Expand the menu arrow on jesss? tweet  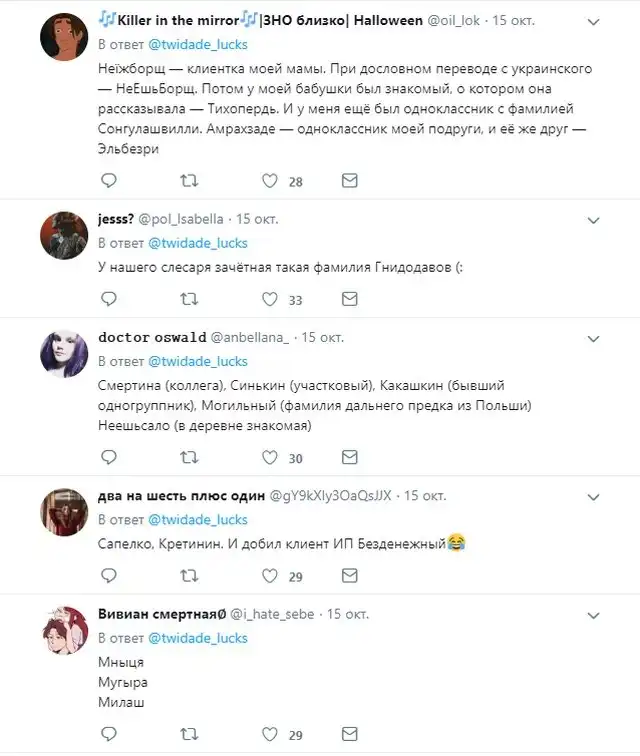[x=593, y=219]
